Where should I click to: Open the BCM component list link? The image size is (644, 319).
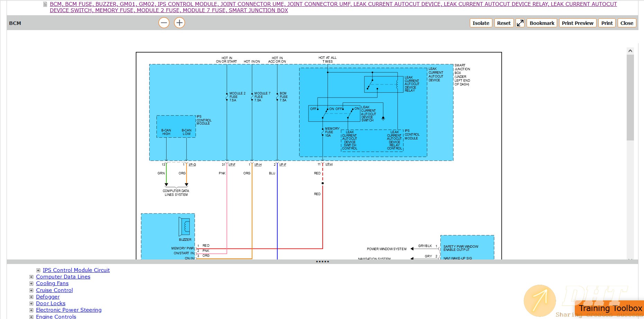(333, 7)
